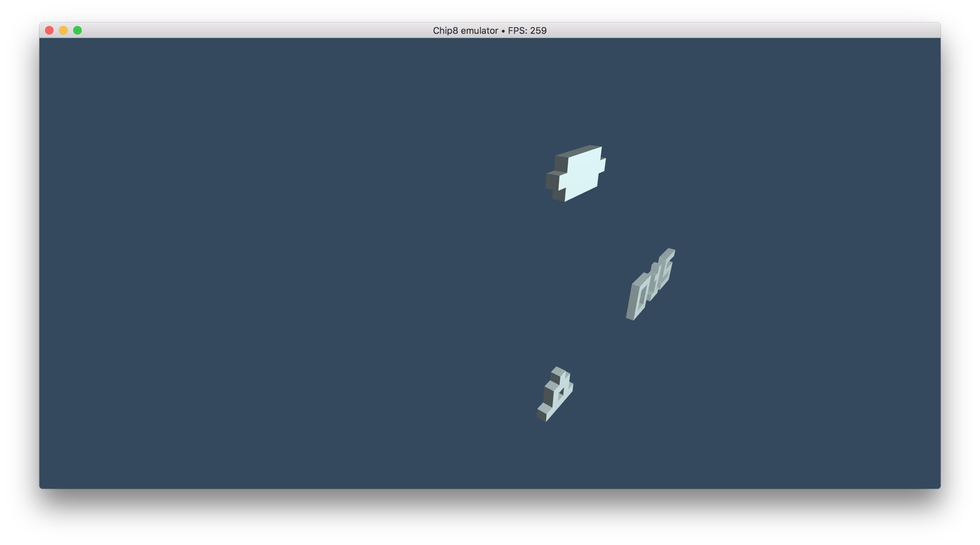Zoom the window with the green button

pos(77,30)
